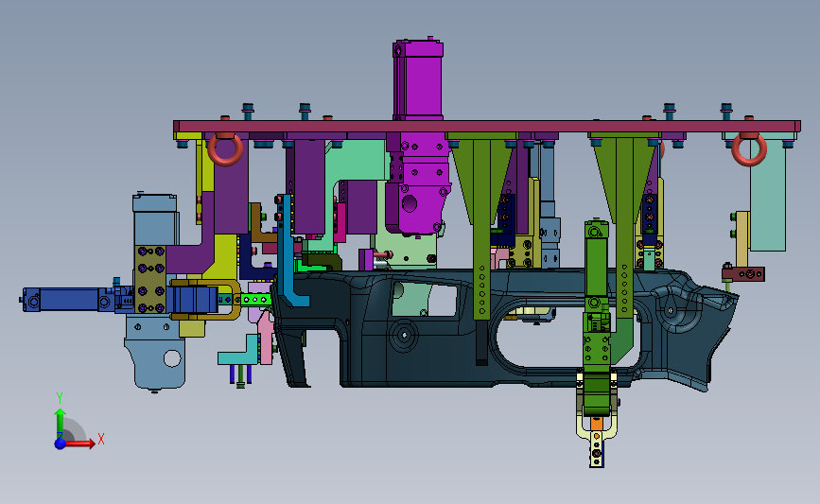820x504 pixels.
Task: Select the green clamp unit hanging below the panel
Action: point(596,319)
